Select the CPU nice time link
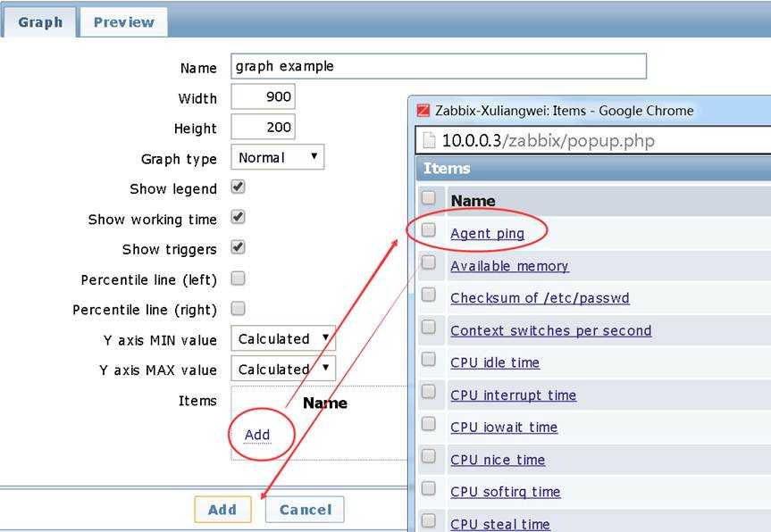771x532 pixels. coord(498,460)
